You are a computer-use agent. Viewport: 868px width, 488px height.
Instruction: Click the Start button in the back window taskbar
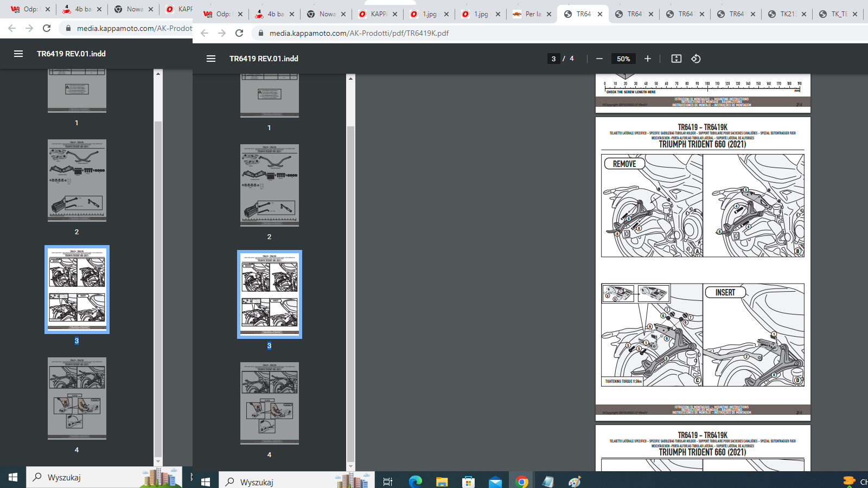(x=13, y=477)
